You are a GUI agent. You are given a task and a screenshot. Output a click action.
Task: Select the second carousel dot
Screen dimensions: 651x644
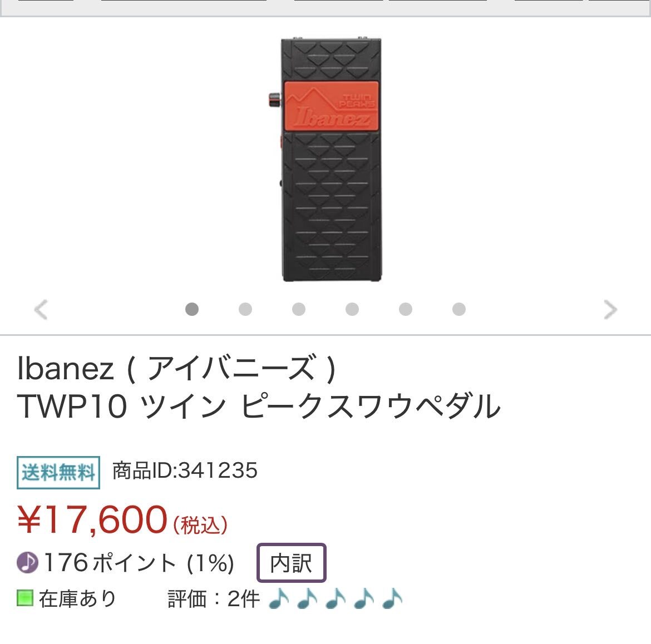click(x=245, y=309)
